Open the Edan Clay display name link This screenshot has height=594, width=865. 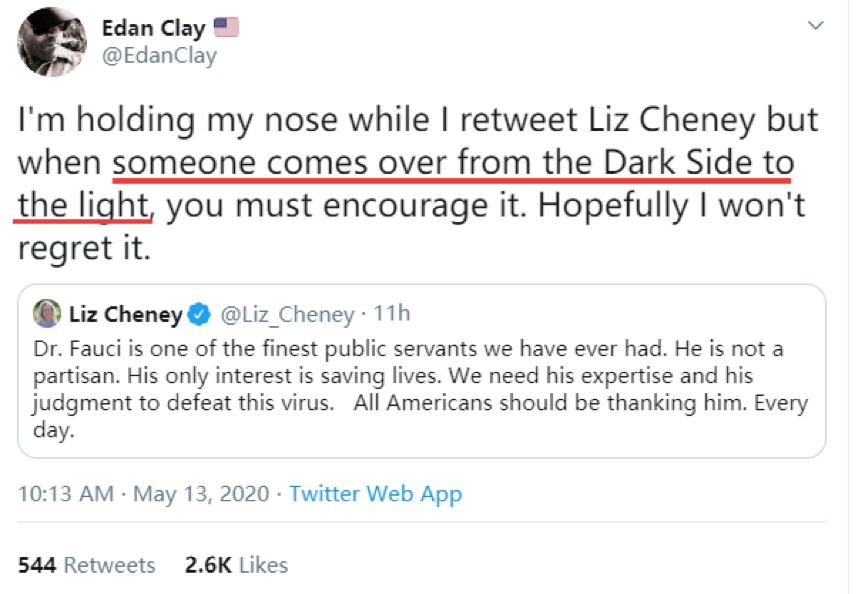tap(153, 27)
